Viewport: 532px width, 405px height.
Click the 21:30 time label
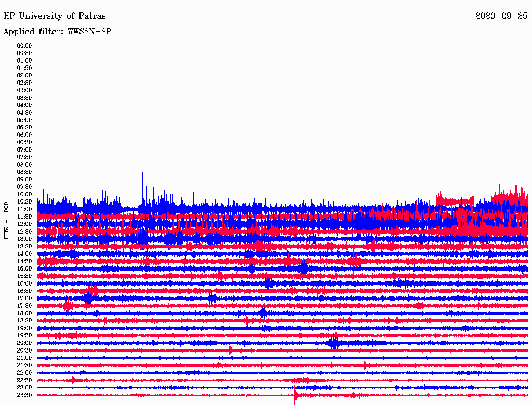click(x=24, y=366)
